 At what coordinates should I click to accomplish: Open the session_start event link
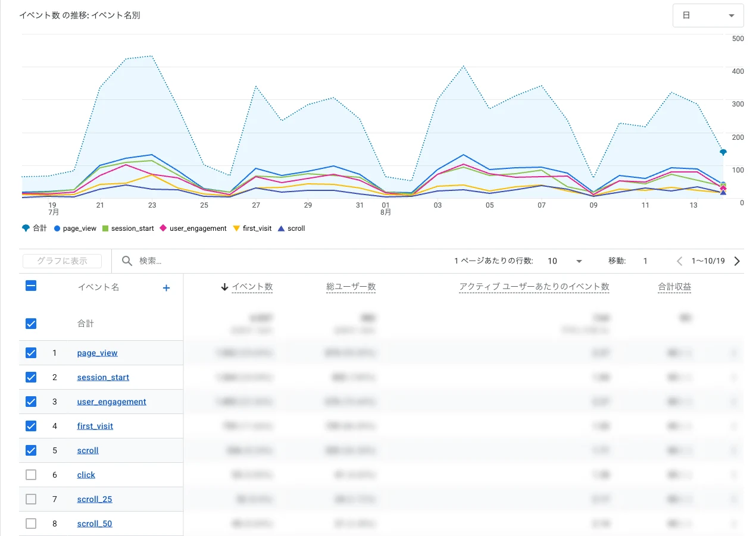[103, 377]
